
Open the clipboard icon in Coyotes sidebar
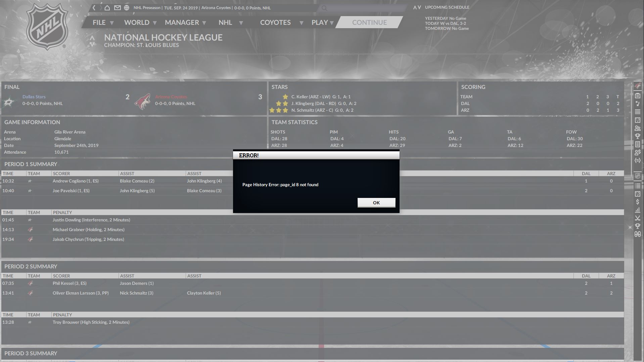[x=637, y=96]
